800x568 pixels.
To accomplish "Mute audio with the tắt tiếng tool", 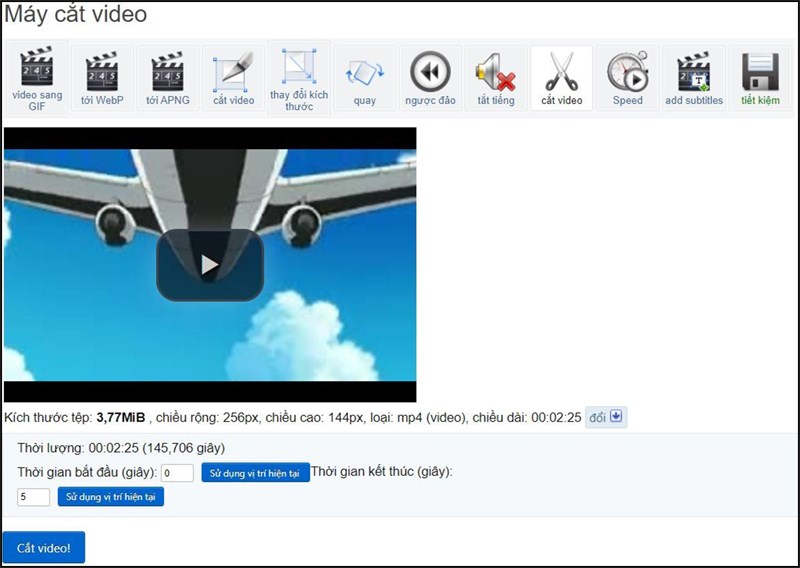I will click(496, 78).
